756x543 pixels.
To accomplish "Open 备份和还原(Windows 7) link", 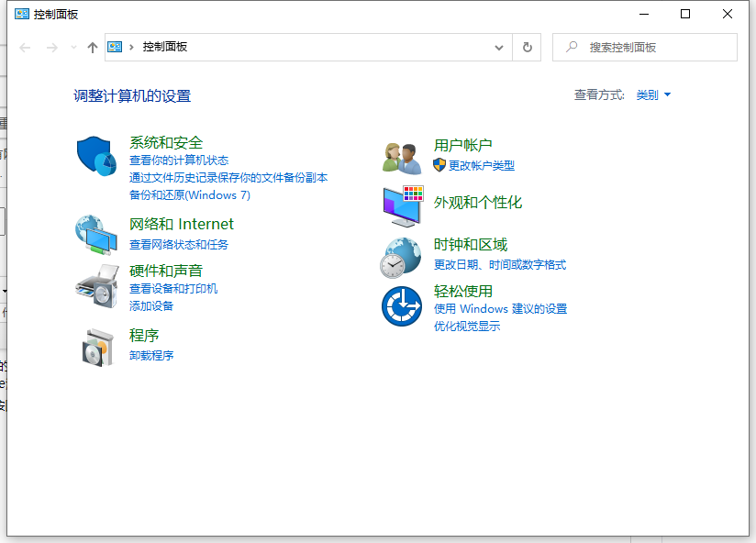I will (190, 195).
